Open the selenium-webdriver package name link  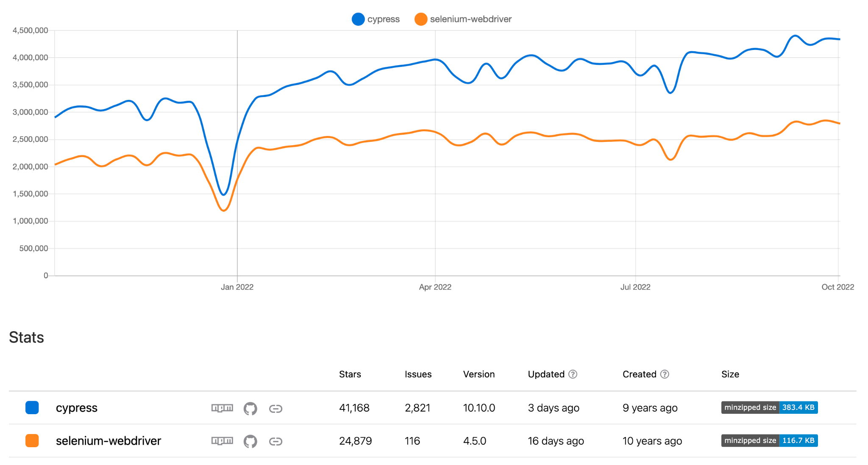[108, 441]
